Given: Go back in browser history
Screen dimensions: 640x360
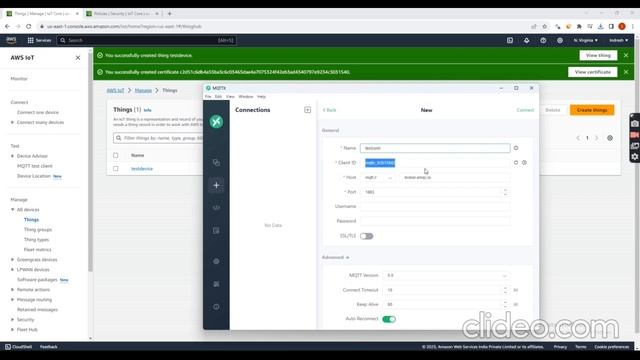Looking at the screenshot, I should click(x=7, y=27).
